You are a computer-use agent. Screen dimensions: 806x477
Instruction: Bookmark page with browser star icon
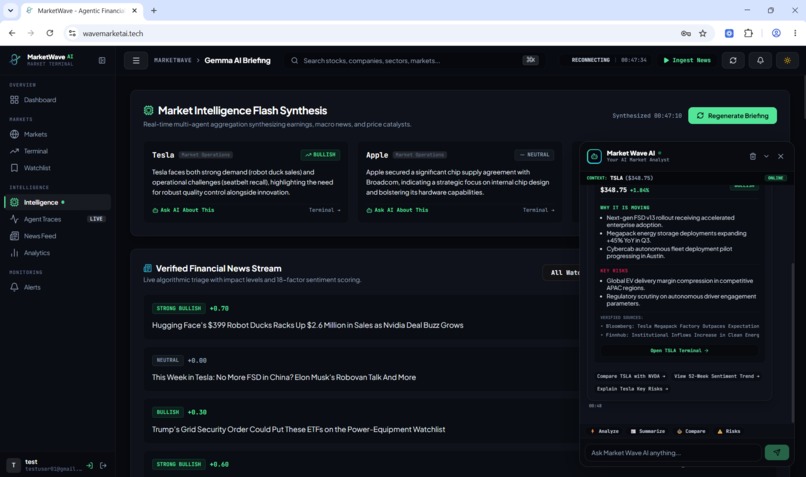tap(703, 33)
